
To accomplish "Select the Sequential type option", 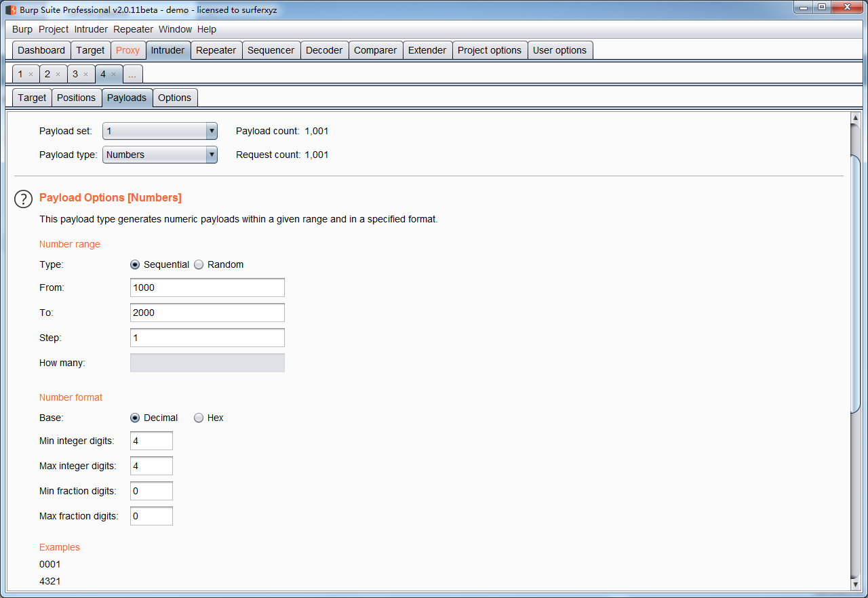I will (x=135, y=264).
